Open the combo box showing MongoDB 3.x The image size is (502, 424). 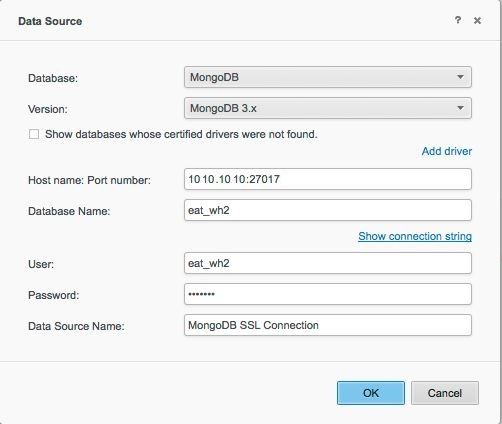328,108
